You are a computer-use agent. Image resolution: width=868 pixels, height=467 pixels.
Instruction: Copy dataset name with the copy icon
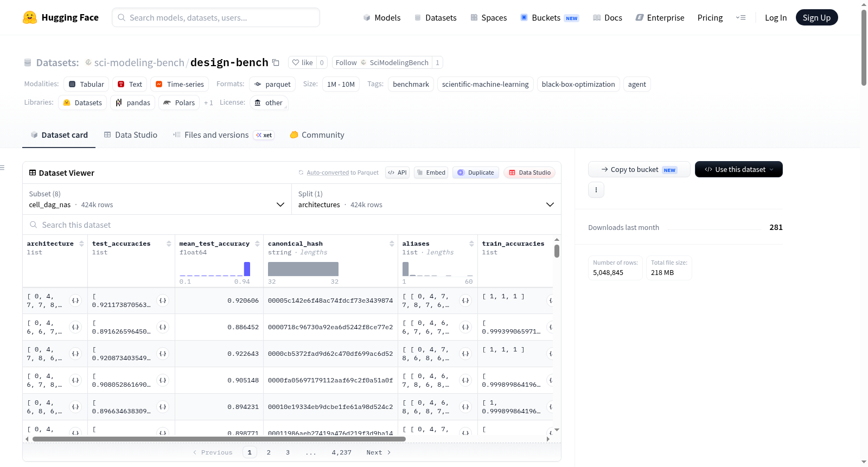pos(276,62)
